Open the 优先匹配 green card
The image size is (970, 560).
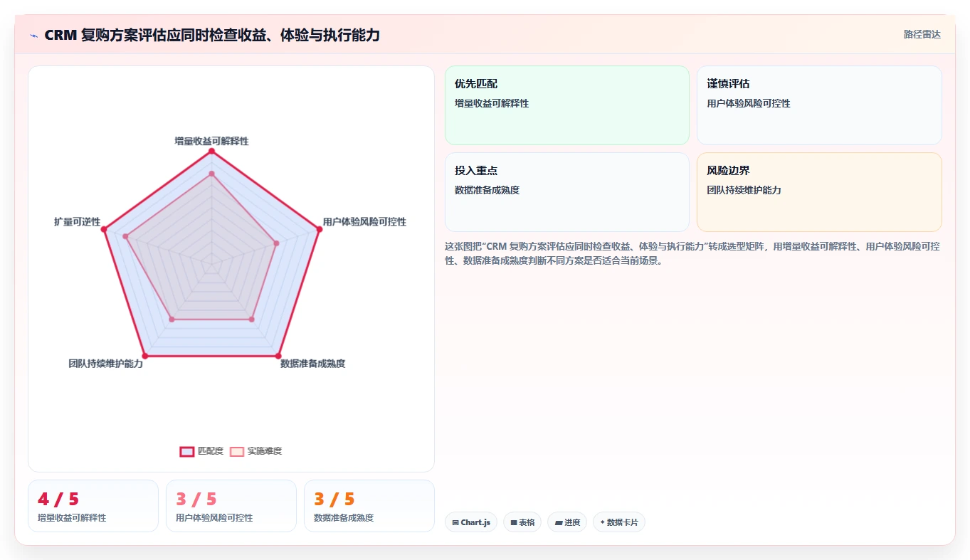(x=567, y=105)
